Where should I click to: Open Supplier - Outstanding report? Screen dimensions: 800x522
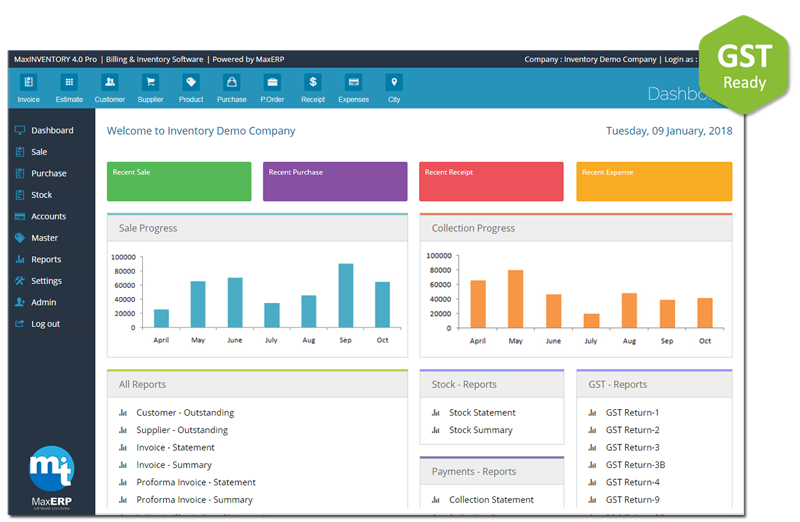pyautogui.click(x=182, y=430)
